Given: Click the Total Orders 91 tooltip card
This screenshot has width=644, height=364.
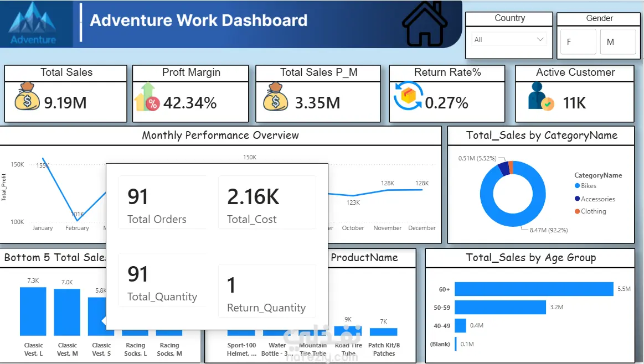Looking at the screenshot, I should pos(162,202).
